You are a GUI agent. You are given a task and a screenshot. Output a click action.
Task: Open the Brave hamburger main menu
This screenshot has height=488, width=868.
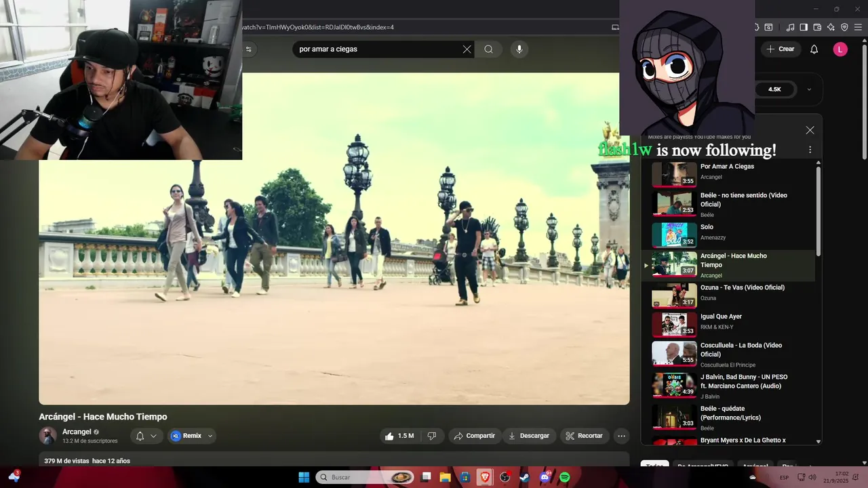pyautogui.click(x=859, y=27)
